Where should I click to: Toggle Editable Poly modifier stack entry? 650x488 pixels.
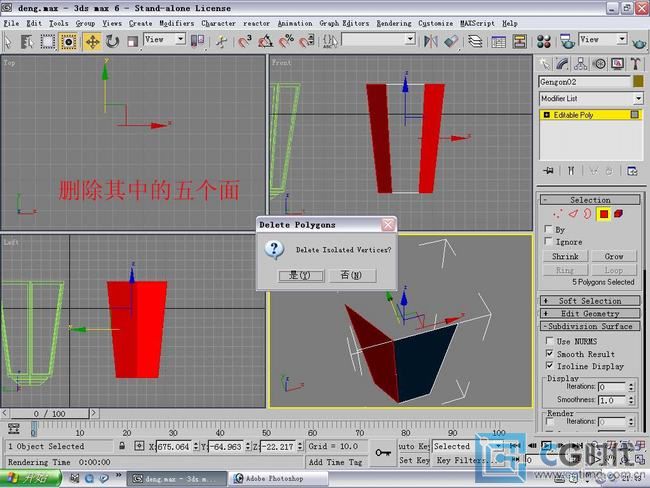591,115
